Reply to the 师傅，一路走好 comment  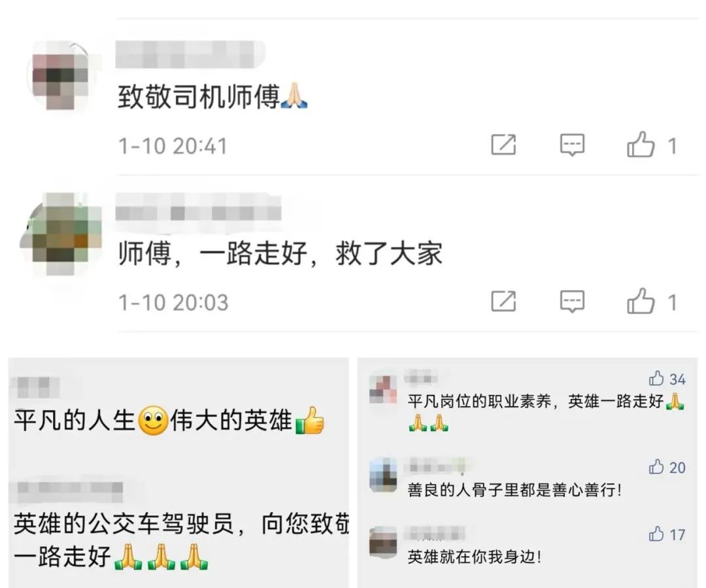tap(572, 302)
